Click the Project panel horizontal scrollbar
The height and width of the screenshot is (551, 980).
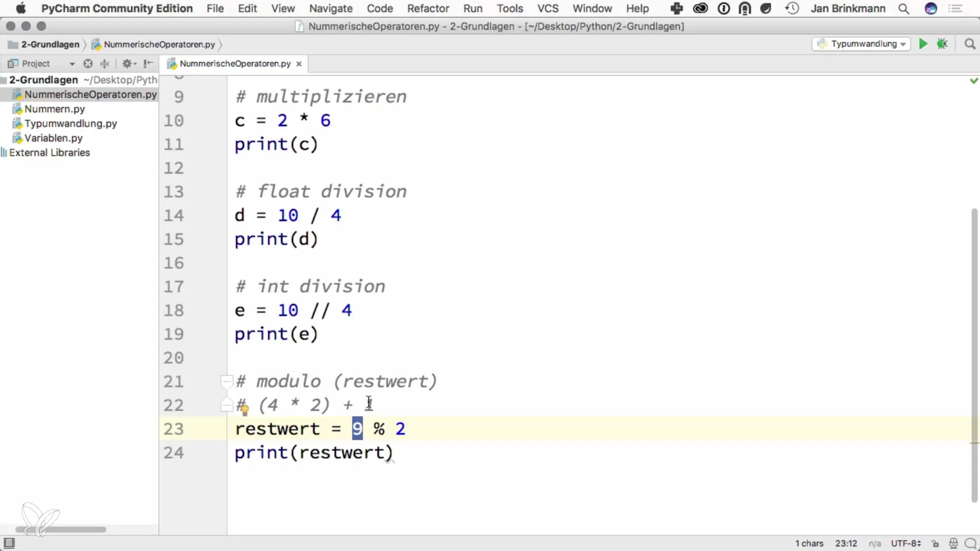click(x=61, y=530)
